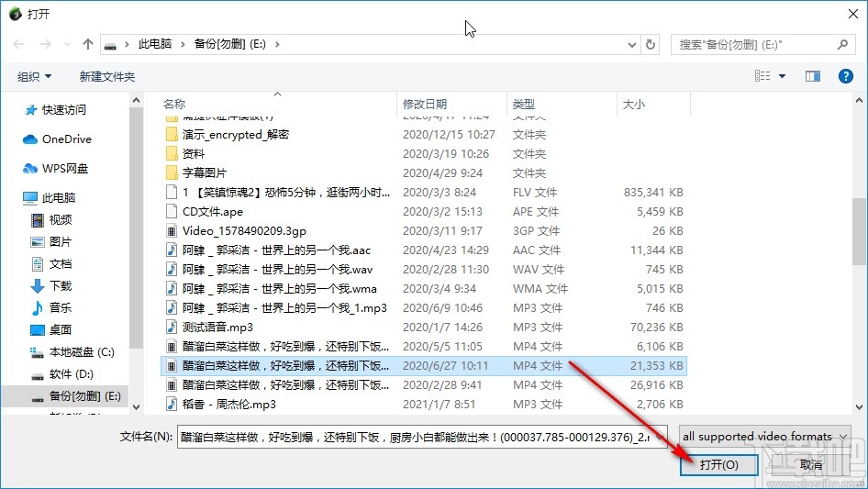Change the view layout icon
The image size is (868, 489).
[762, 76]
